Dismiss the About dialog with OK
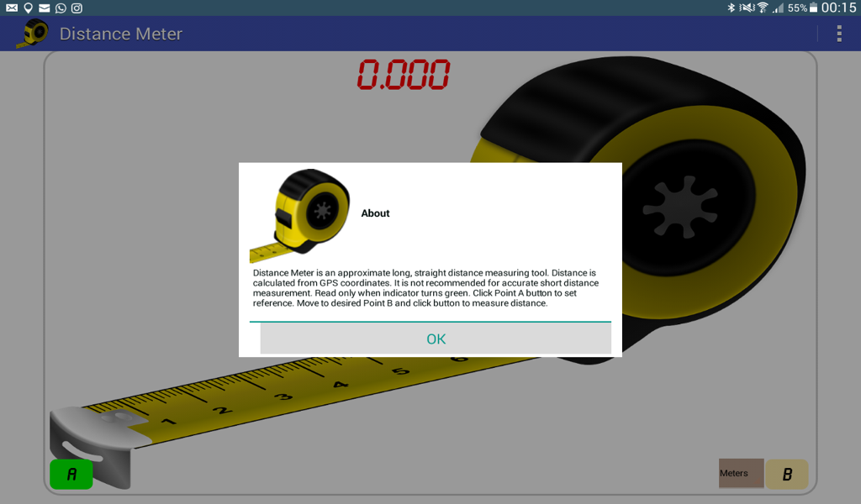 point(435,339)
